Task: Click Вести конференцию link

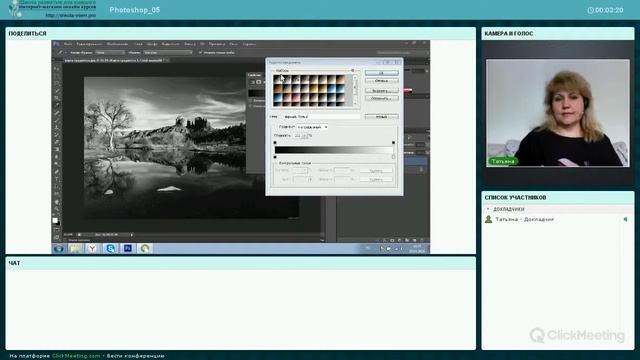Action: (136, 356)
